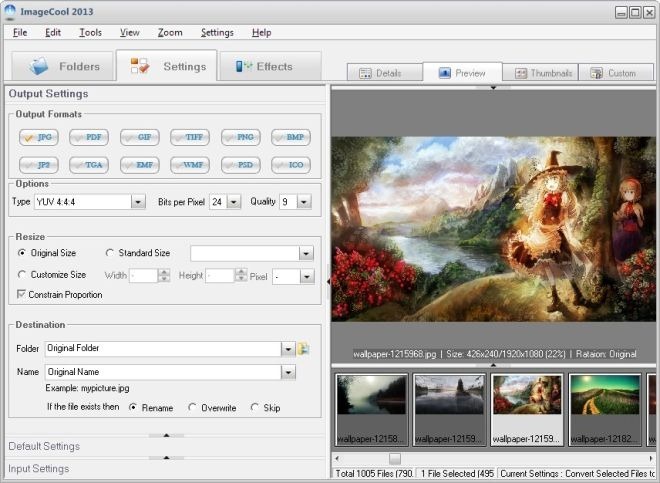
Task: Select the TIFF output format
Action: 190,137
